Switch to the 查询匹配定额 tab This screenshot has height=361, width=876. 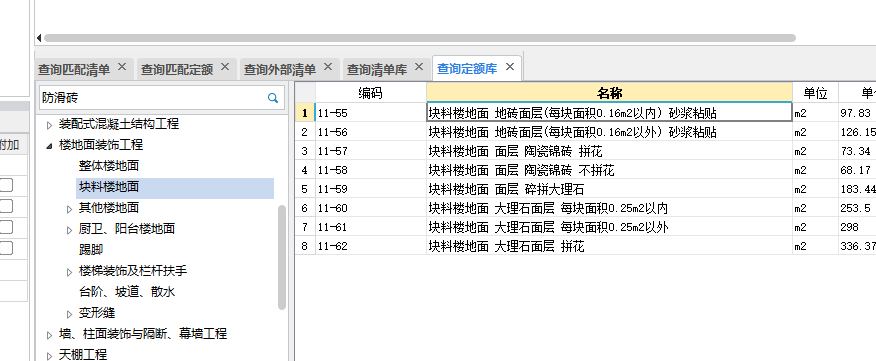(x=177, y=69)
